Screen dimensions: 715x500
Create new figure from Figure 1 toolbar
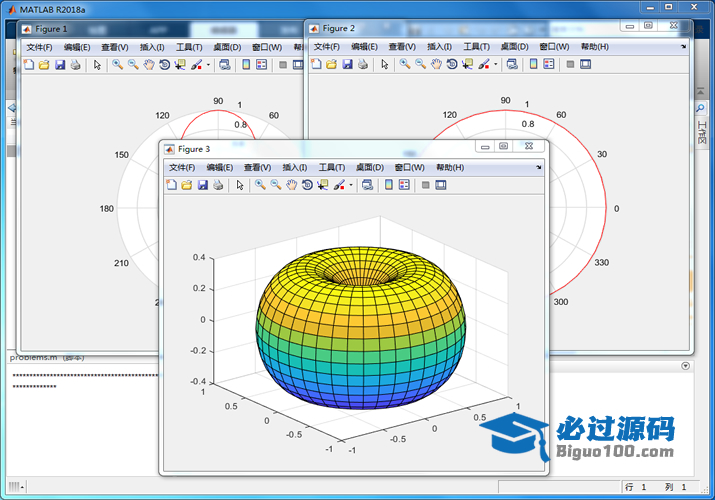click(x=28, y=65)
